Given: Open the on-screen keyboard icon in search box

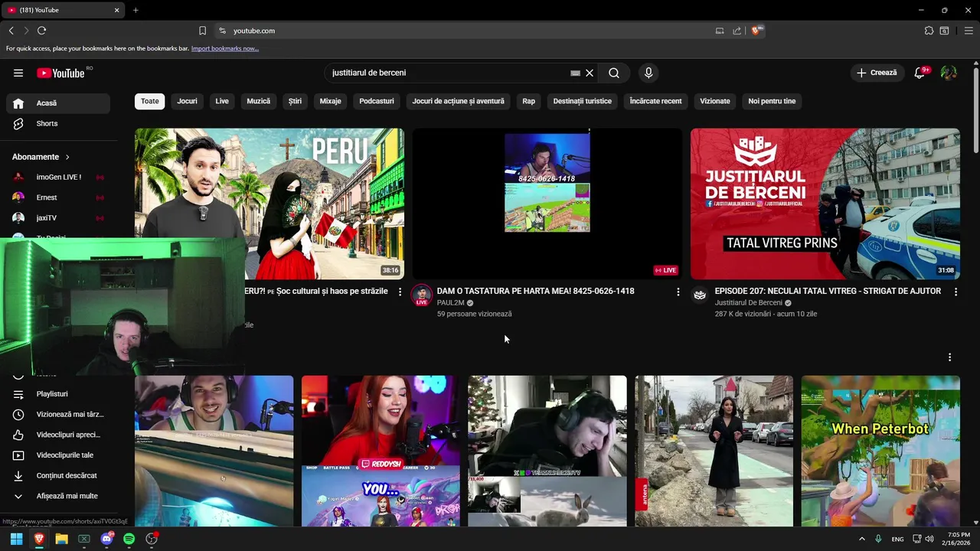Looking at the screenshot, I should pyautogui.click(x=575, y=73).
